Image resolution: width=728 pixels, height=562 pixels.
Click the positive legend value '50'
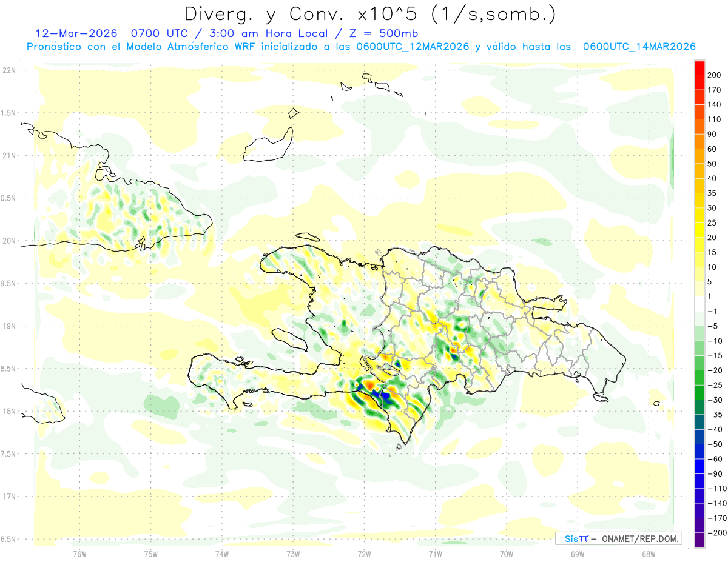(712, 163)
